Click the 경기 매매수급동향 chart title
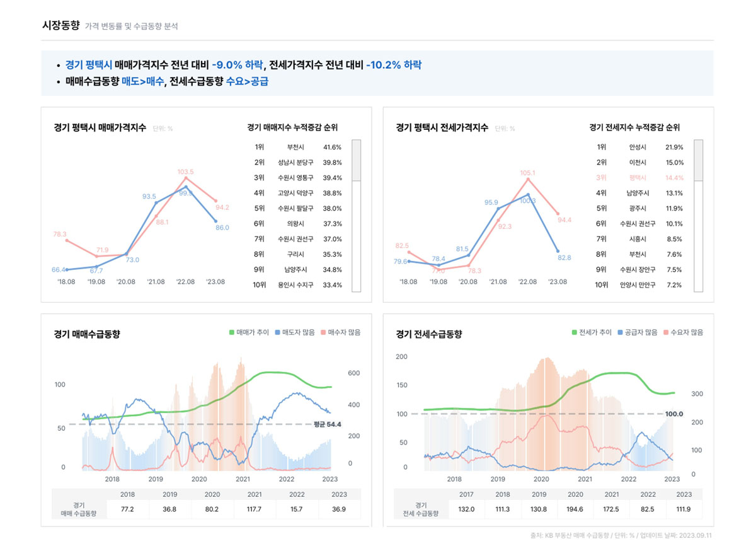The image size is (756, 541). click(x=87, y=334)
